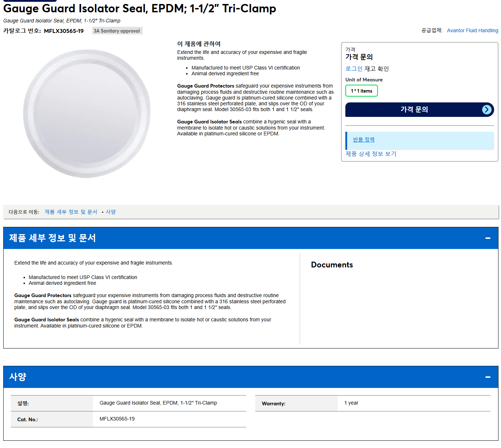Click the 1 year warranty value
Viewport: 501px width, 448px height.
351,403
